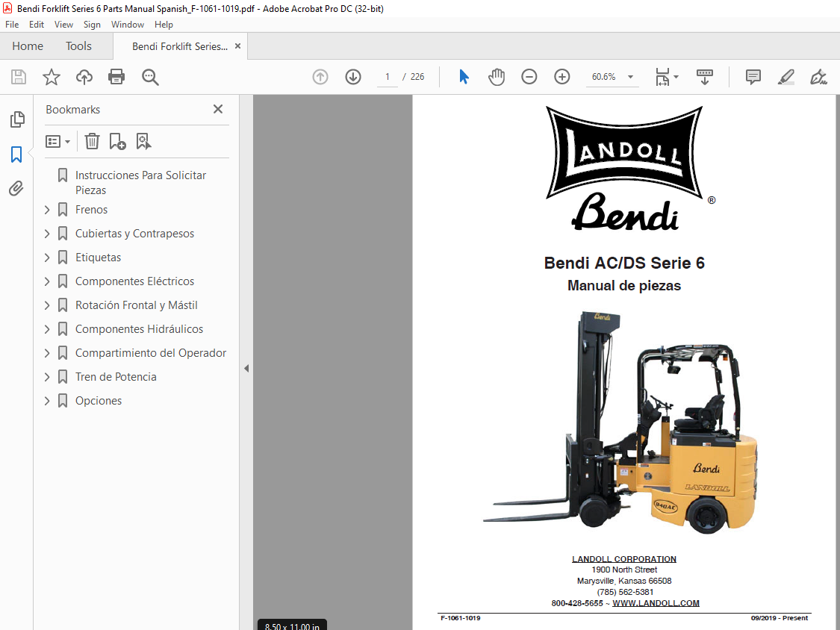
Task: Click the scrolling mode toolbar icon
Action: pos(704,77)
